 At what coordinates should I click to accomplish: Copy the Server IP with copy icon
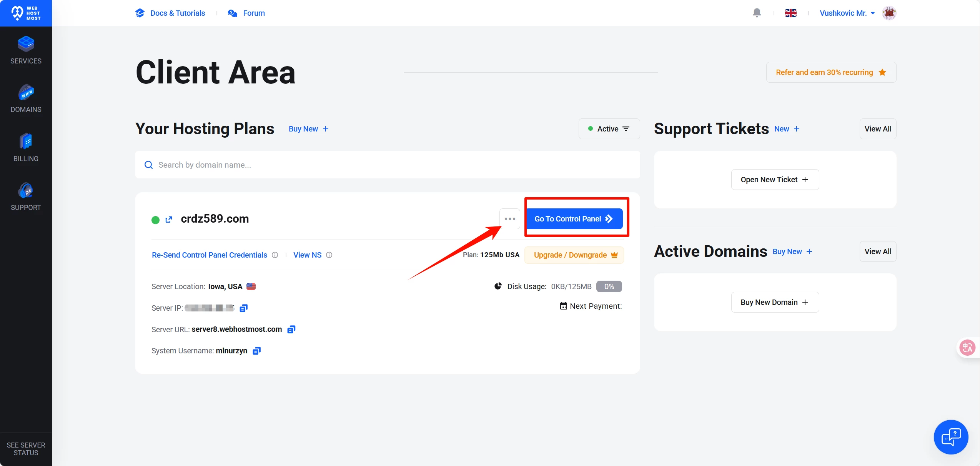(x=243, y=308)
